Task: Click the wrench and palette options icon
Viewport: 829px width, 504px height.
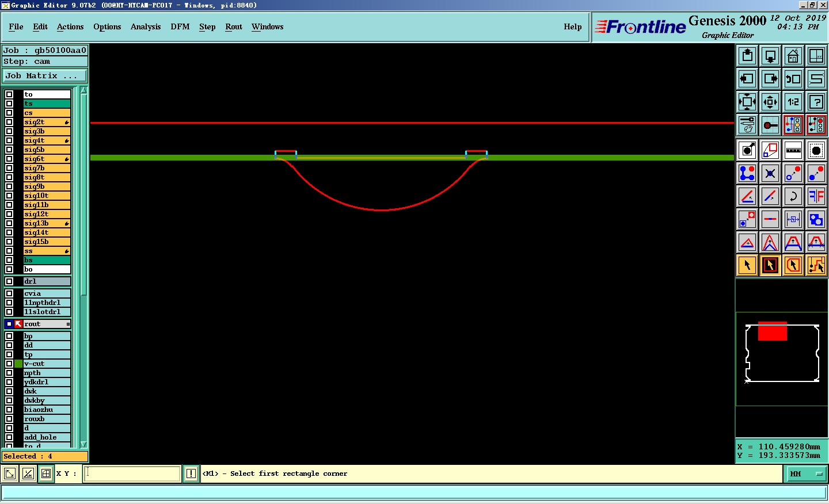Action: click(747, 125)
